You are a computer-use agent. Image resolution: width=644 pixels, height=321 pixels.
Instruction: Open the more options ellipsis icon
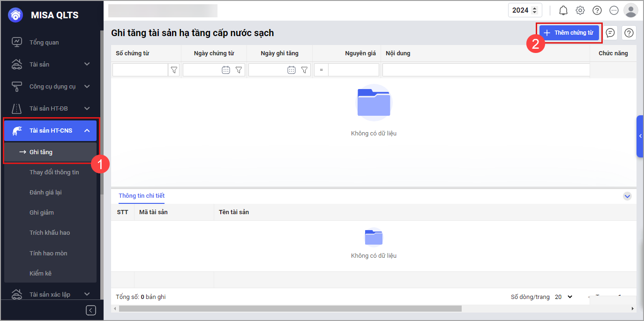coord(614,10)
